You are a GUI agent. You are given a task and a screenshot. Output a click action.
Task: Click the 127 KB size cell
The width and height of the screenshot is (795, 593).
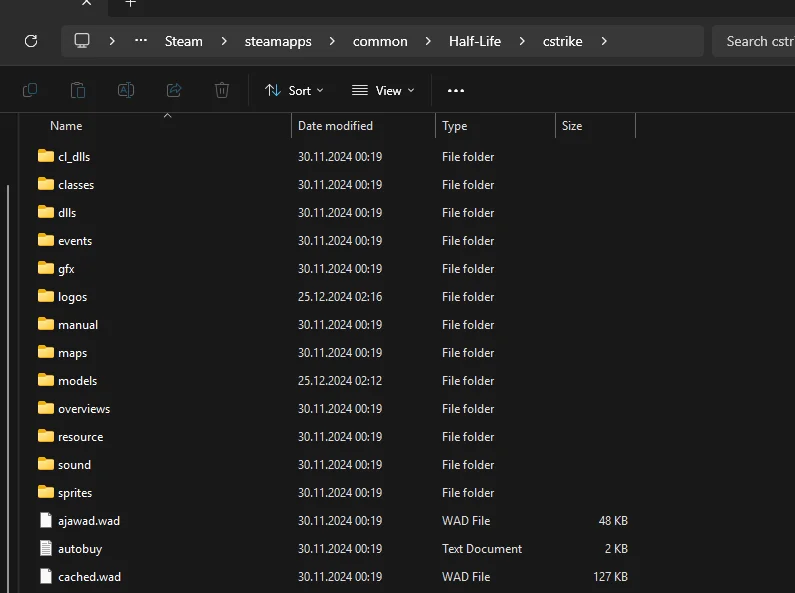[610, 577]
